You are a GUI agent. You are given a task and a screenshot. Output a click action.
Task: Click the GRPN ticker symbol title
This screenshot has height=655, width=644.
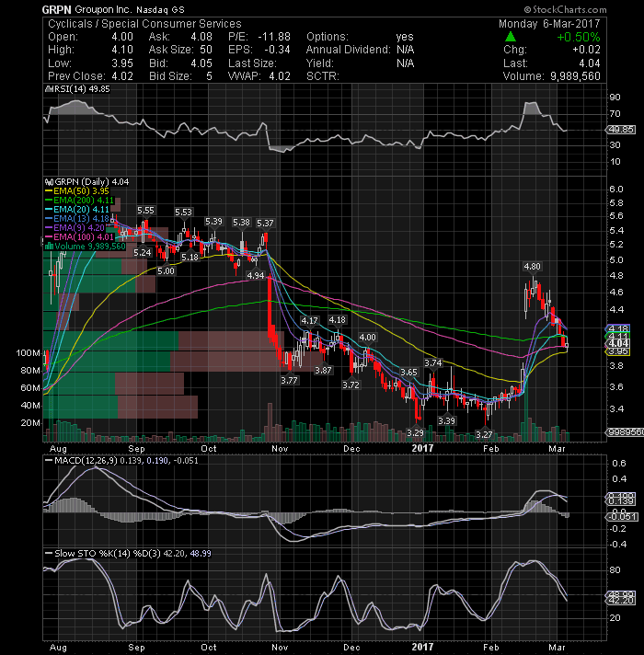pos(57,9)
